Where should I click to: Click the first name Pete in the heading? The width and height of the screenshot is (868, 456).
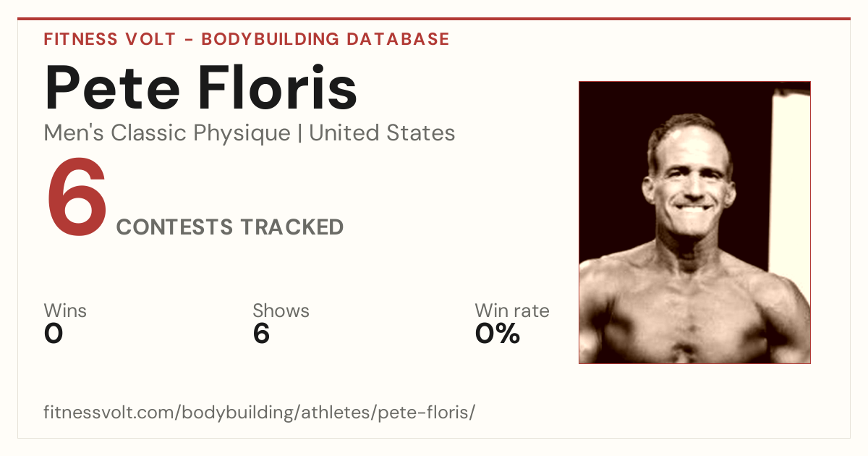point(112,88)
